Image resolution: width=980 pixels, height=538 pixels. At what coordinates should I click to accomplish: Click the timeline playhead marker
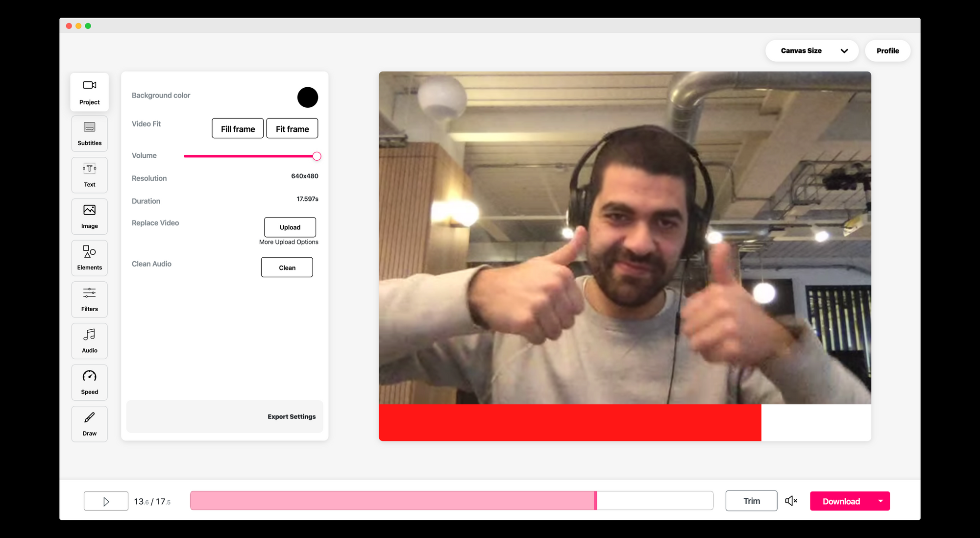click(595, 501)
